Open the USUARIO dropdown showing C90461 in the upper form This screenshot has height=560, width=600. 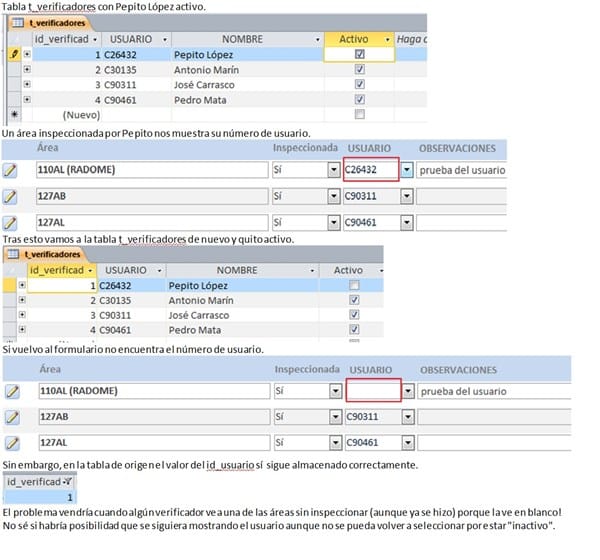click(407, 223)
